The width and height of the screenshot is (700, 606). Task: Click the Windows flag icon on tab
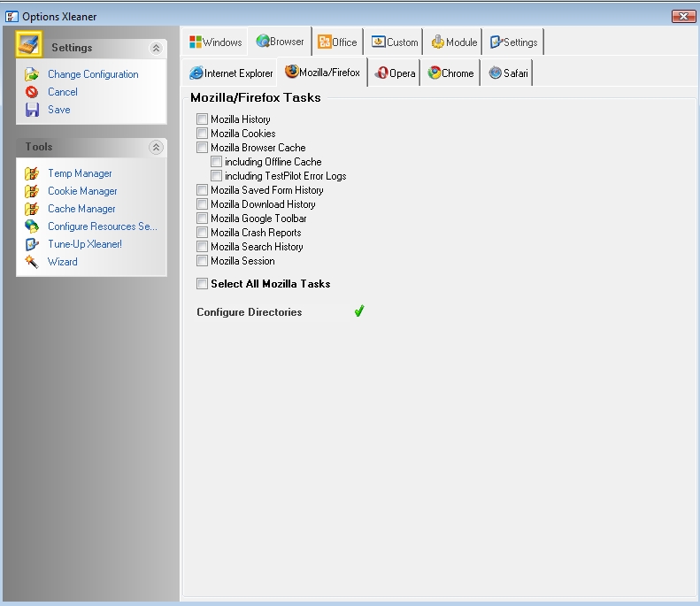pos(195,42)
